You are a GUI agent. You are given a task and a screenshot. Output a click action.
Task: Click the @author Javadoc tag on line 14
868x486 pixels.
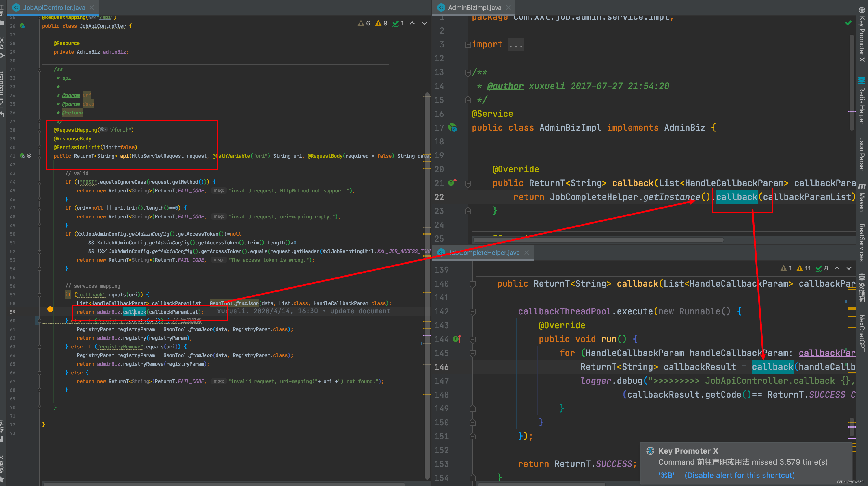[x=505, y=86]
